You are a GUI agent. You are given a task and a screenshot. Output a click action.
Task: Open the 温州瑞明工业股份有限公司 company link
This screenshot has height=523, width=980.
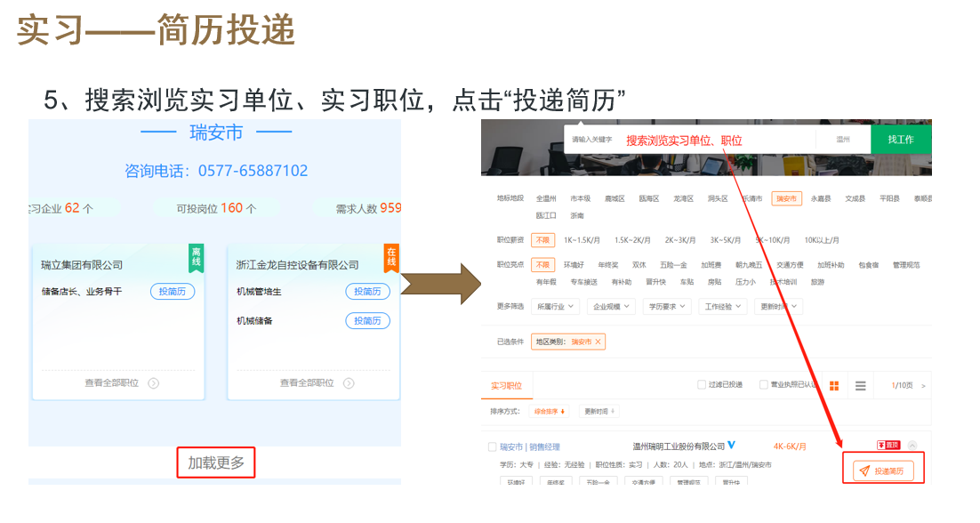[679, 447]
